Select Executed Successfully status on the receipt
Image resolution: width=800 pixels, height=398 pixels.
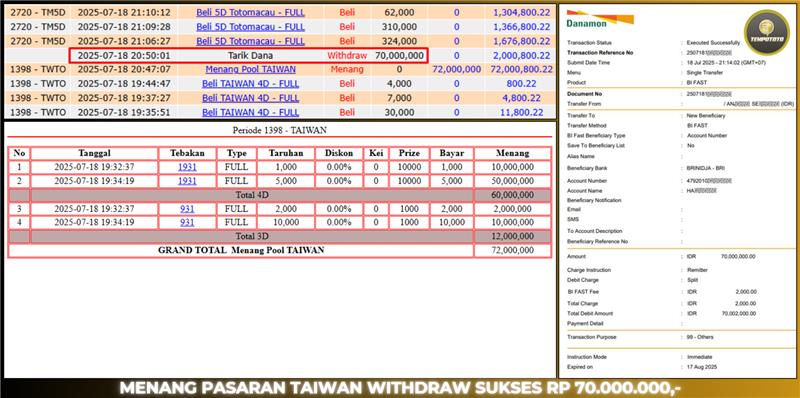click(713, 43)
